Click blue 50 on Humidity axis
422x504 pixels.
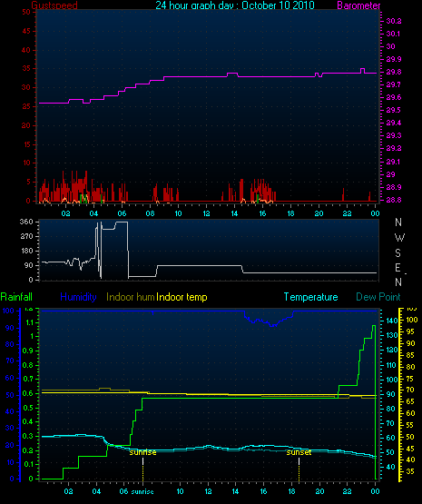point(10,395)
